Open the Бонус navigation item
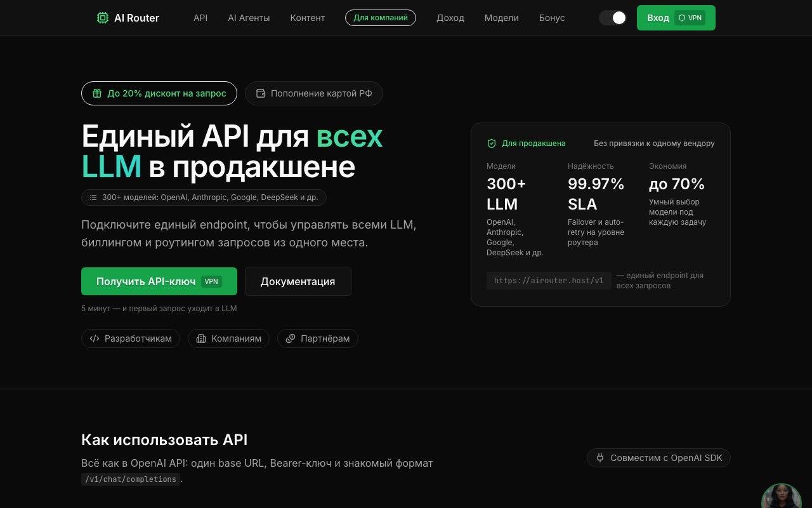This screenshot has height=508, width=812. pos(552,18)
